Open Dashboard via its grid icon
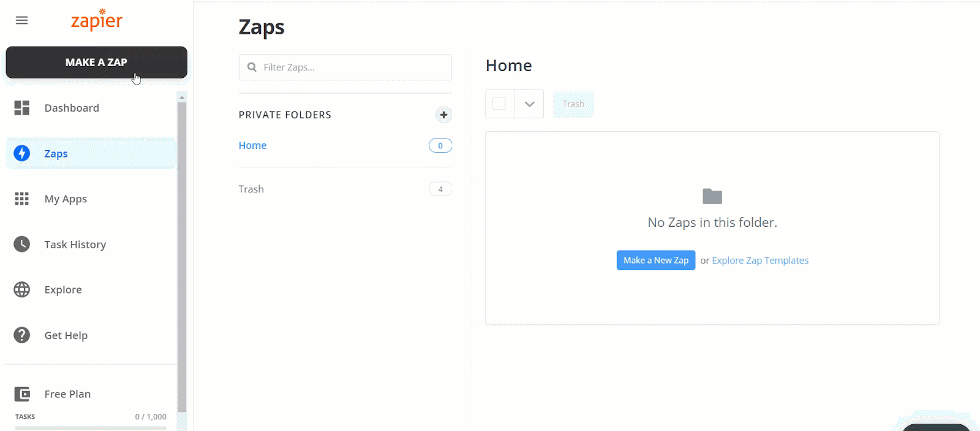980x431 pixels. (22, 108)
